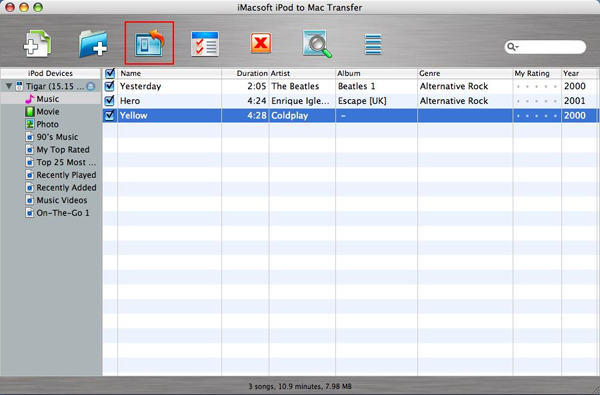The width and height of the screenshot is (600, 395).
Task: Open the Movie category
Action: click(x=48, y=112)
